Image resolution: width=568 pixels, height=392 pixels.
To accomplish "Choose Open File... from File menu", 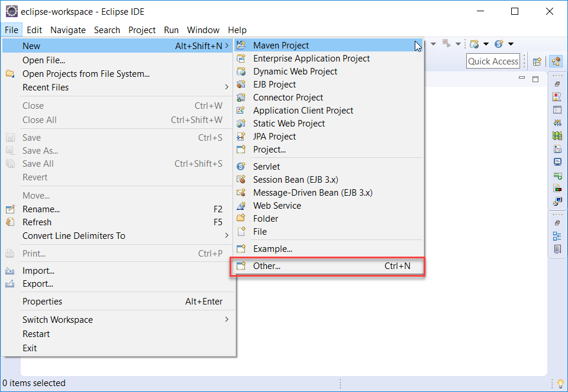I will (117, 60).
